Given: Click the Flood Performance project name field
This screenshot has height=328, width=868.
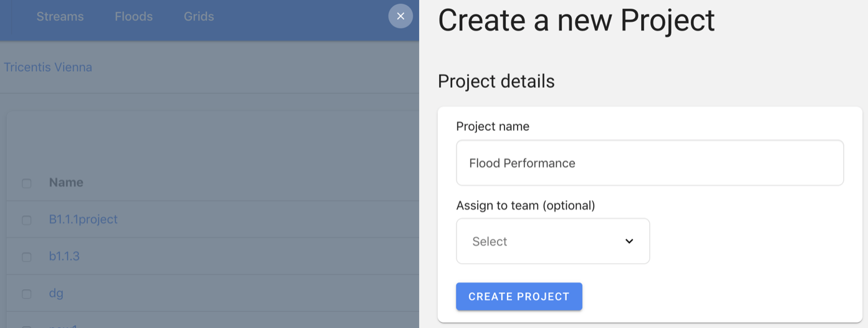Looking at the screenshot, I should pos(650,163).
